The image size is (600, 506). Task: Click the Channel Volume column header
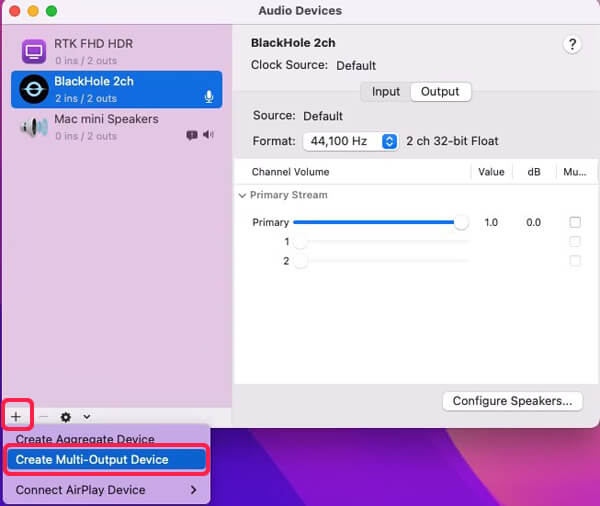point(290,172)
